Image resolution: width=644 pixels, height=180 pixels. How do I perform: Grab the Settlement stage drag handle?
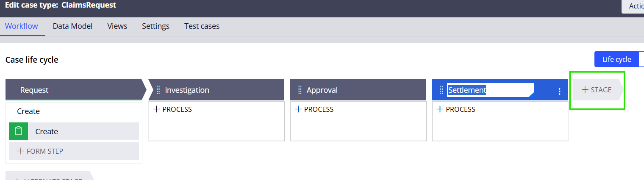[441, 90]
